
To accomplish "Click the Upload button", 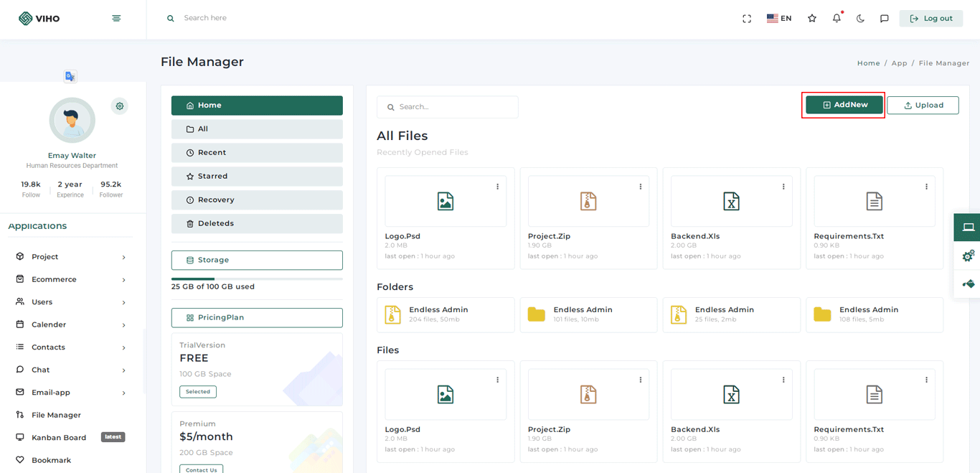I will click(x=923, y=106).
